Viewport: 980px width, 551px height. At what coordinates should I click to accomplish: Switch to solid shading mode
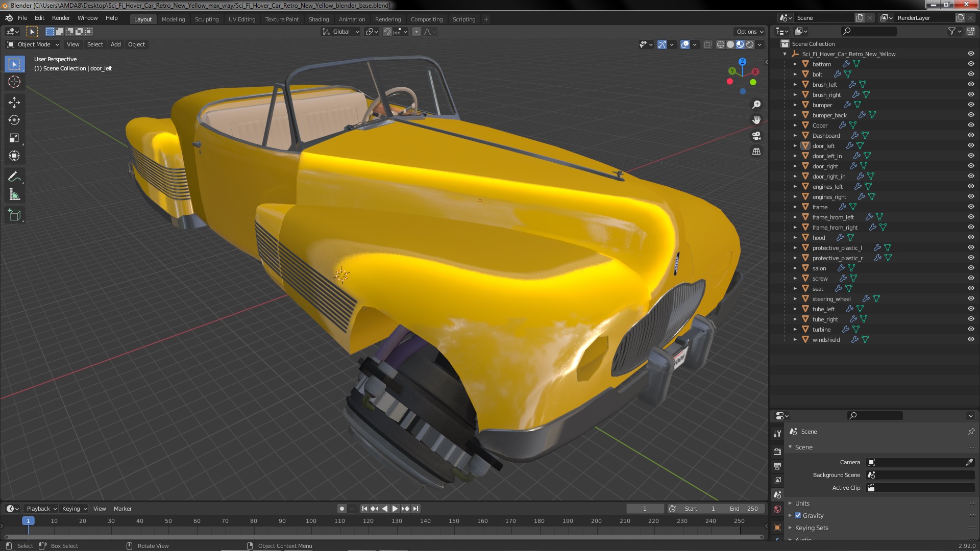click(730, 44)
